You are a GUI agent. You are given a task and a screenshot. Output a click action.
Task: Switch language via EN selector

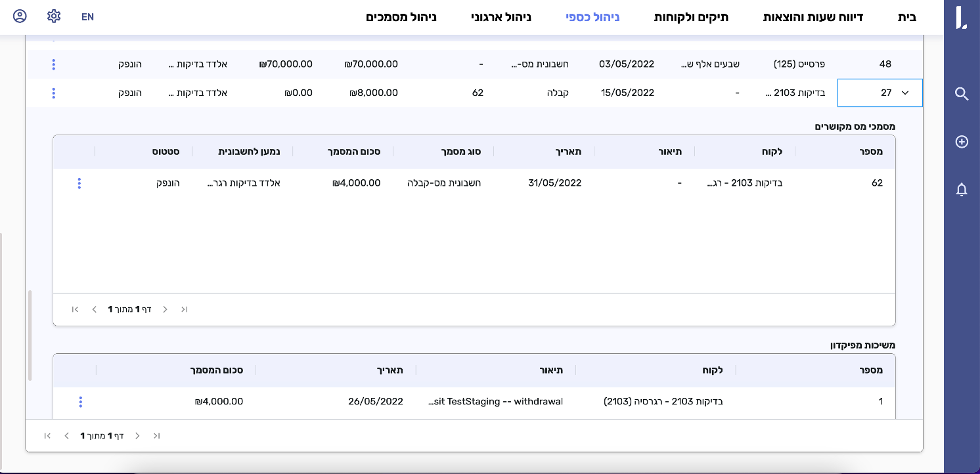pos(87,17)
